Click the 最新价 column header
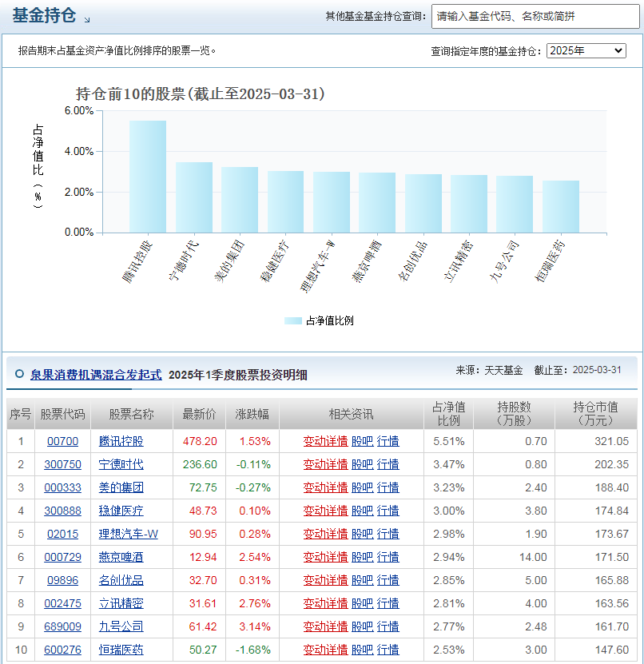This screenshot has height=664, width=644. click(200, 414)
